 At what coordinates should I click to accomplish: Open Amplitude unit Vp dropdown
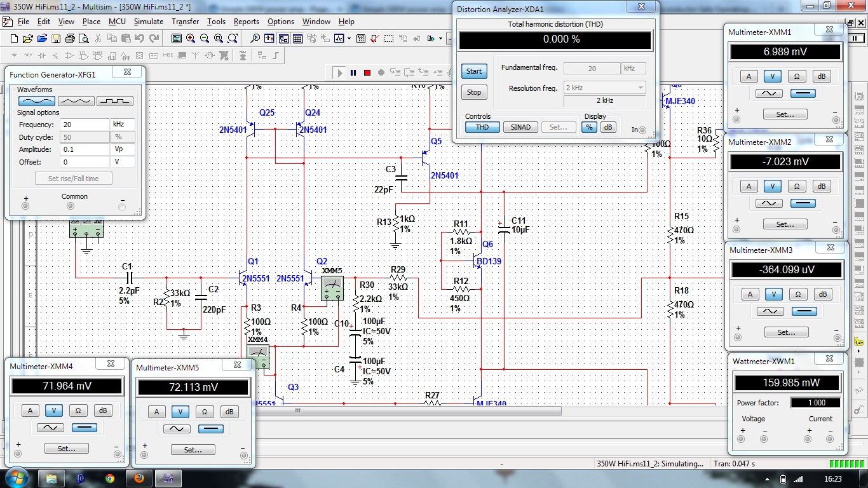[123, 149]
